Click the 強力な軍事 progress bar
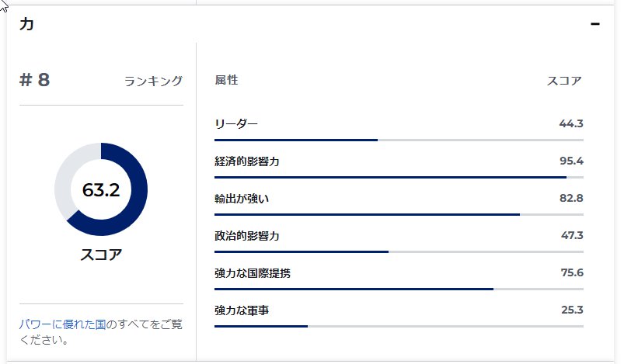 (x=399, y=326)
